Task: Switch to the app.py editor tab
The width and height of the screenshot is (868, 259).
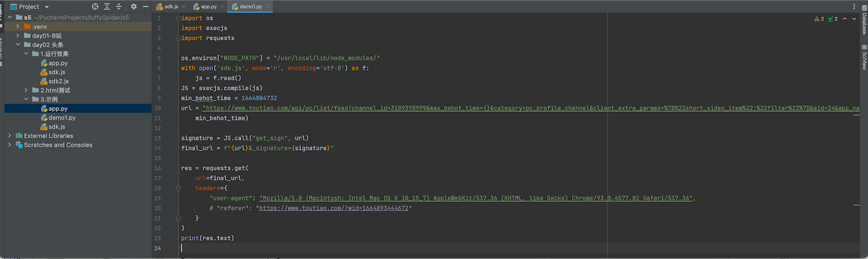Action: coord(208,6)
